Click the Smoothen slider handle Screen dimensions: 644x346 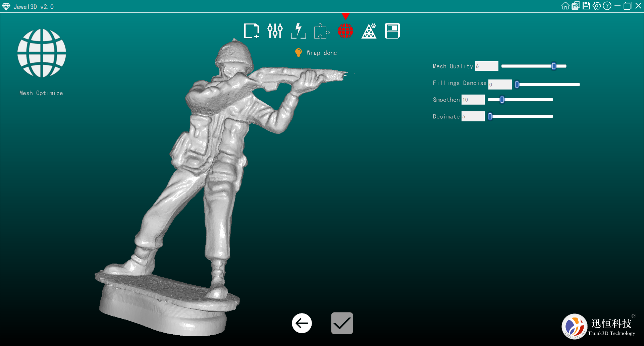[502, 100]
